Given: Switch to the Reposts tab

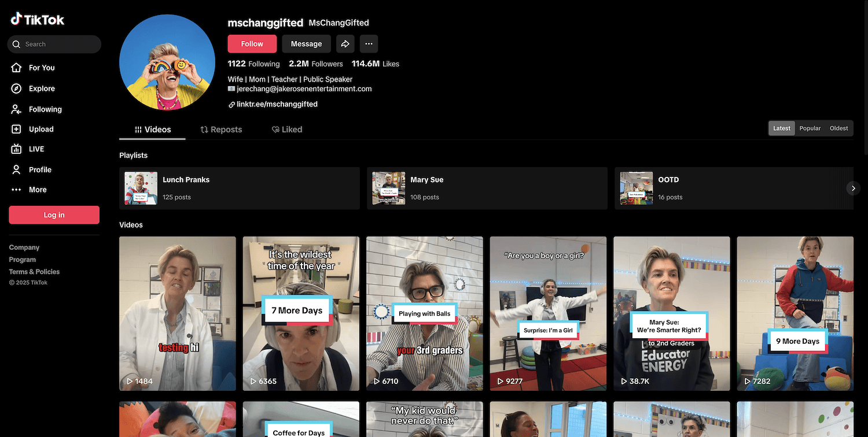Looking at the screenshot, I should pyautogui.click(x=221, y=129).
